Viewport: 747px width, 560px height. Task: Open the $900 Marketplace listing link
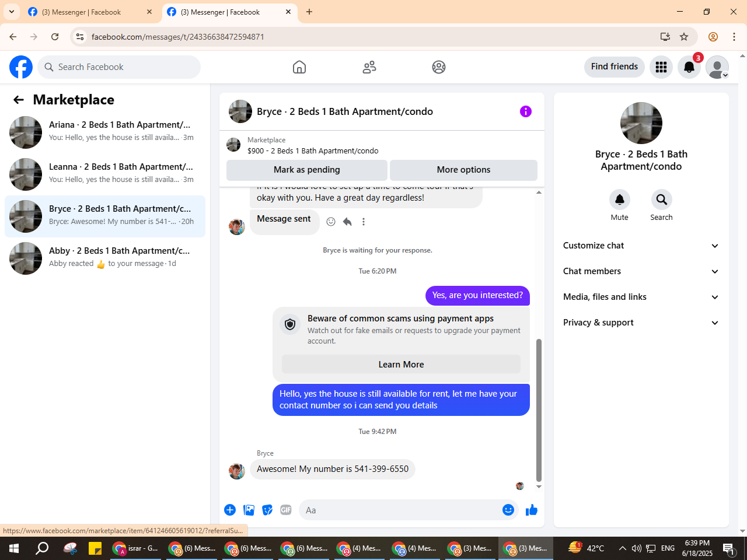(313, 150)
